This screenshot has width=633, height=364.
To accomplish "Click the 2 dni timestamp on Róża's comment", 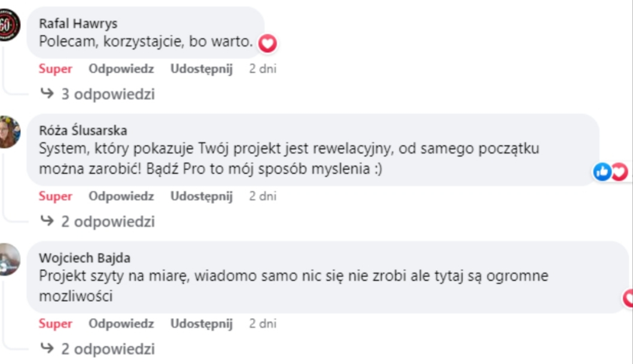I will click(x=263, y=196).
